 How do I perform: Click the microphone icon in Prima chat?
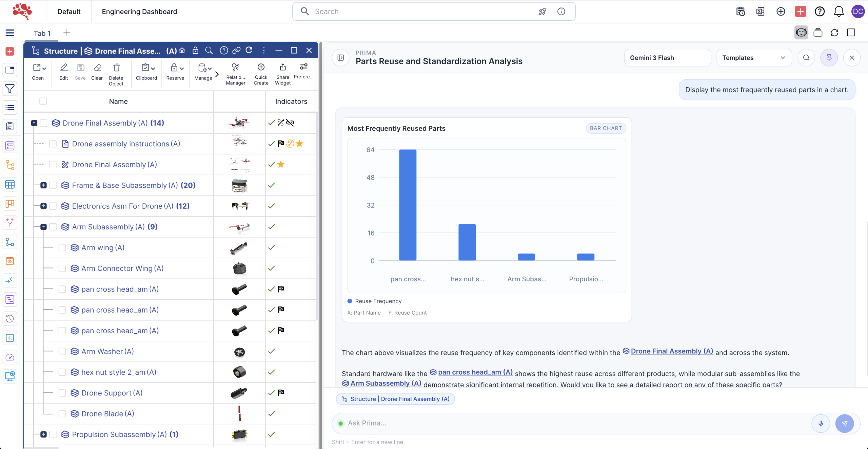pyautogui.click(x=821, y=423)
